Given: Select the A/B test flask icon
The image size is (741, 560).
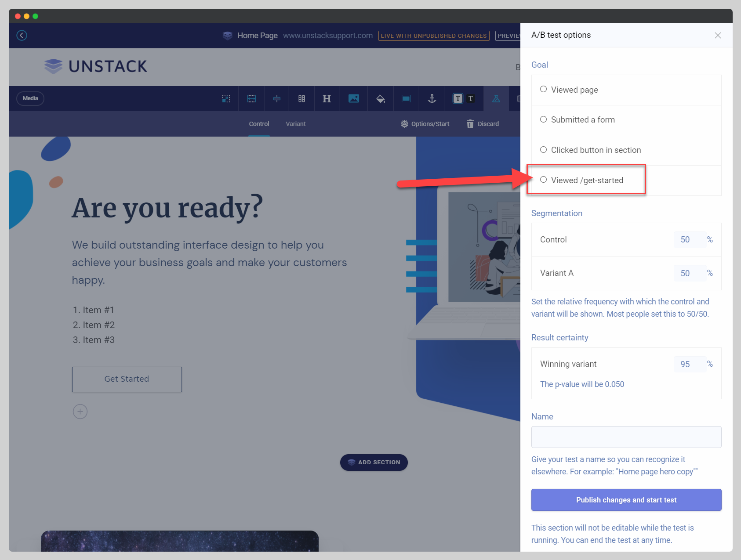Looking at the screenshot, I should coord(496,99).
